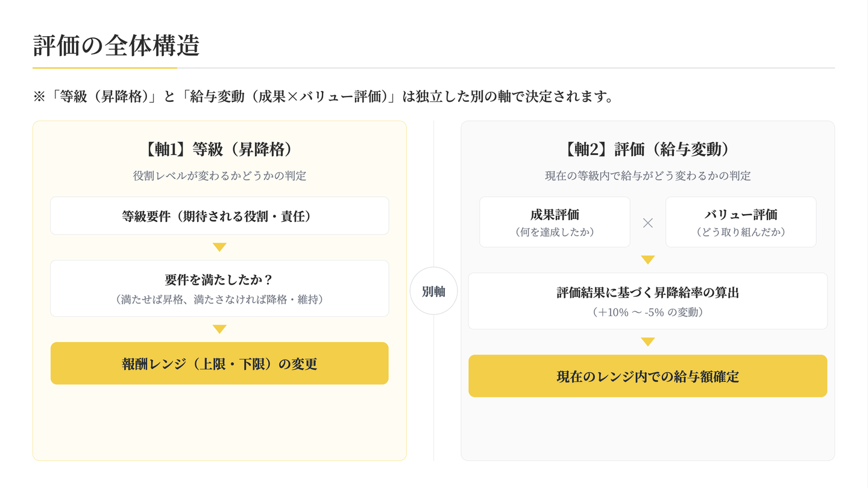This screenshot has height=488, width=868.
Task: Click the 【軸2】評価（給与変動） heading
Action: 647,149
